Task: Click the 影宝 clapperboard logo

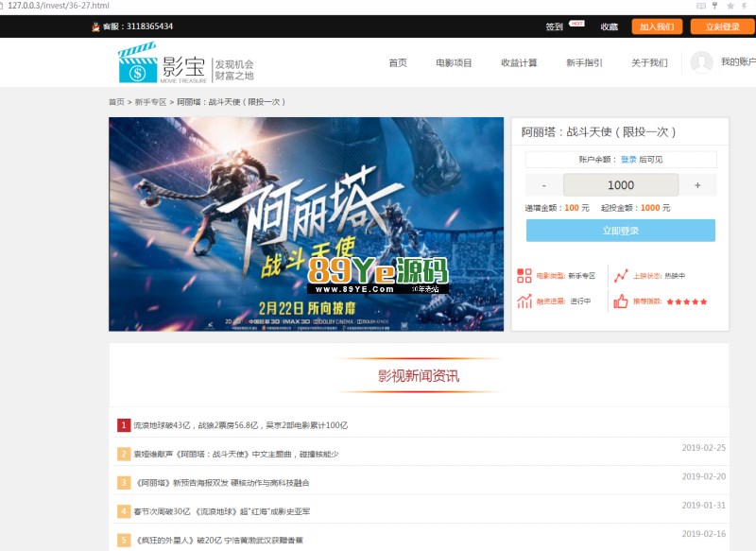Action: (x=138, y=62)
